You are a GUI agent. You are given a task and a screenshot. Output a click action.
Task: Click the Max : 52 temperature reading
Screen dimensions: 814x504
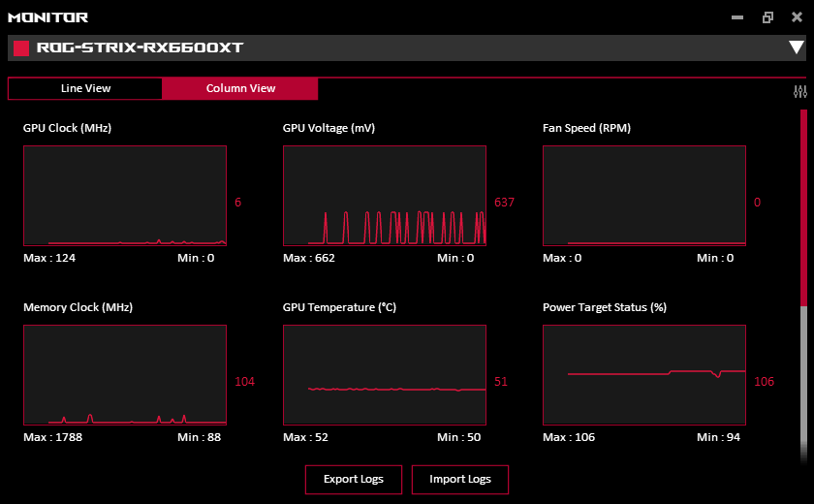[305, 437]
